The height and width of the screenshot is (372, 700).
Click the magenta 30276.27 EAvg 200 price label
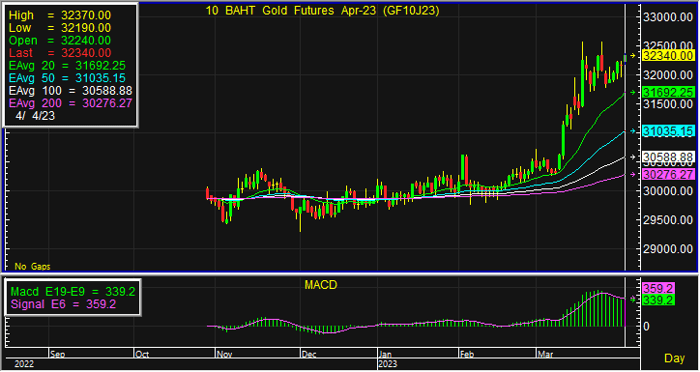(x=668, y=174)
